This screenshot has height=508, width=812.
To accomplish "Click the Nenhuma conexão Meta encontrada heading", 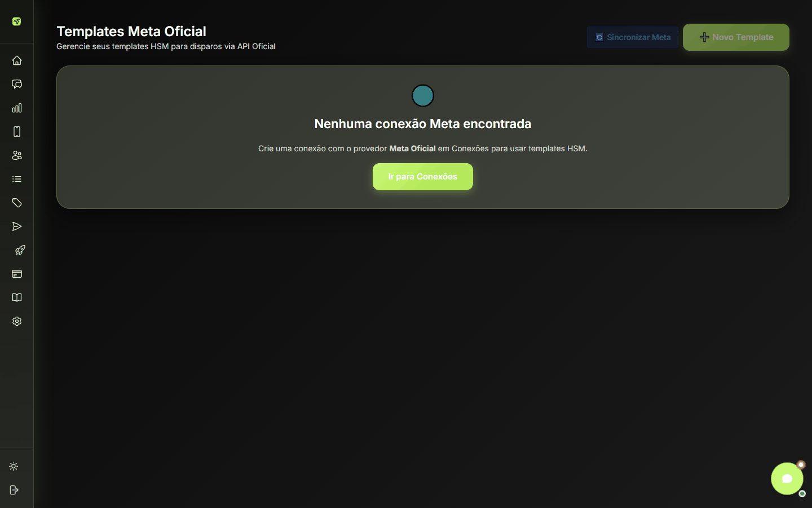I will click(423, 124).
